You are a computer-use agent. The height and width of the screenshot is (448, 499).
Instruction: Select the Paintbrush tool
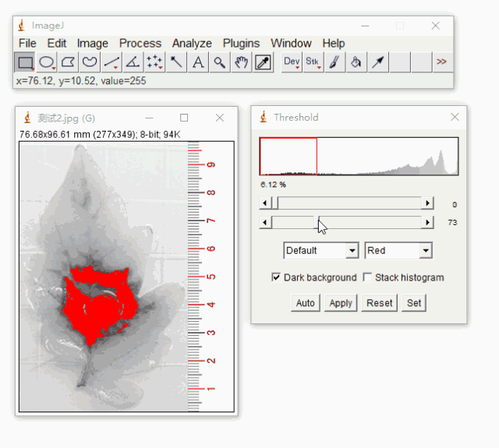coord(334,62)
